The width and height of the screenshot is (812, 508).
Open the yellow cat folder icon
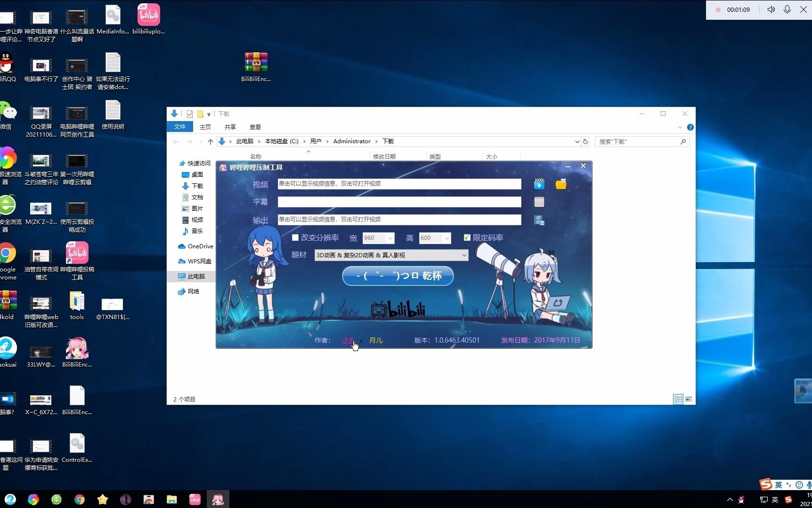pos(560,184)
